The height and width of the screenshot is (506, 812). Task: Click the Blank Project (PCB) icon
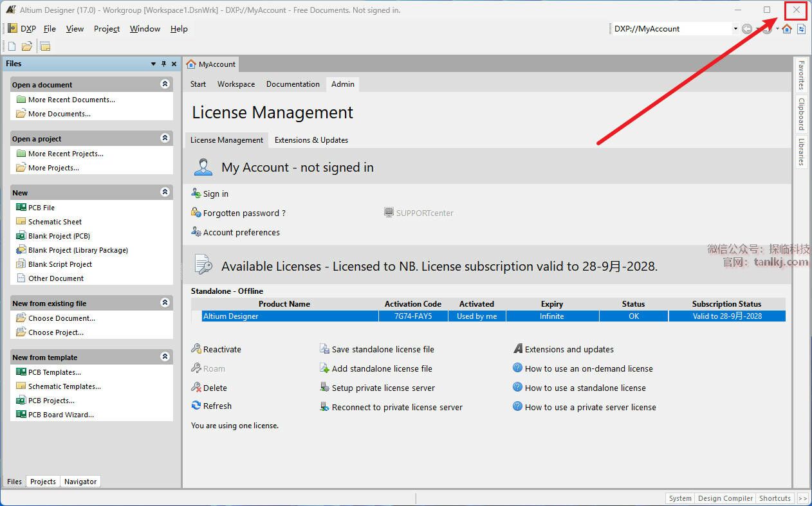point(21,236)
